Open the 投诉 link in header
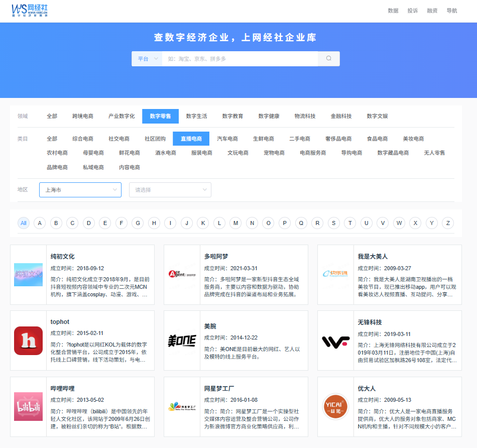477x448 pixels. click(x=413, y=11)
